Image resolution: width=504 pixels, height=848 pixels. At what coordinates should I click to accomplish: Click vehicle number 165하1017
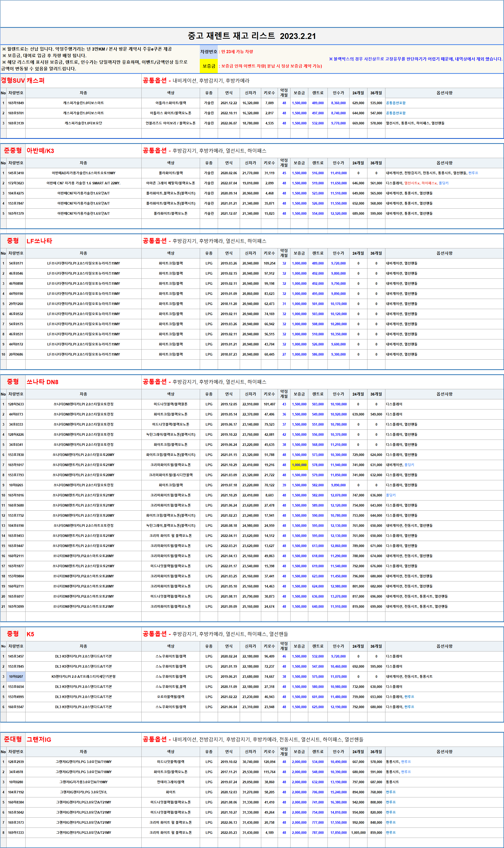[x=16, y=465]
